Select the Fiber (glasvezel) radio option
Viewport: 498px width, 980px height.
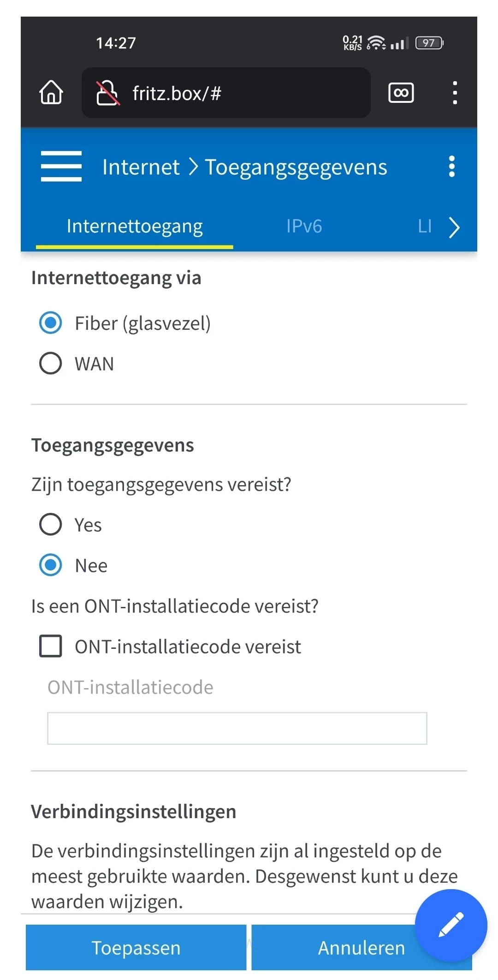(51, 323)
